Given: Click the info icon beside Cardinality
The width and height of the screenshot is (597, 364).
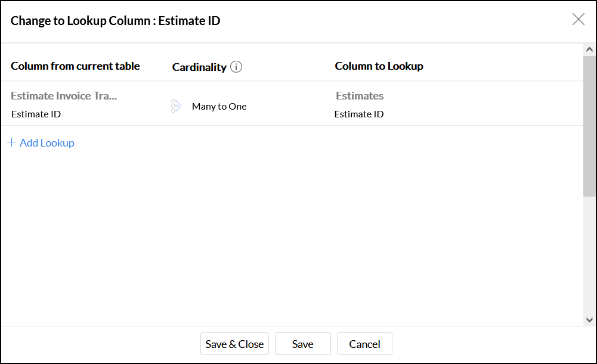Looking at the screenshot, I should (236, 67).
